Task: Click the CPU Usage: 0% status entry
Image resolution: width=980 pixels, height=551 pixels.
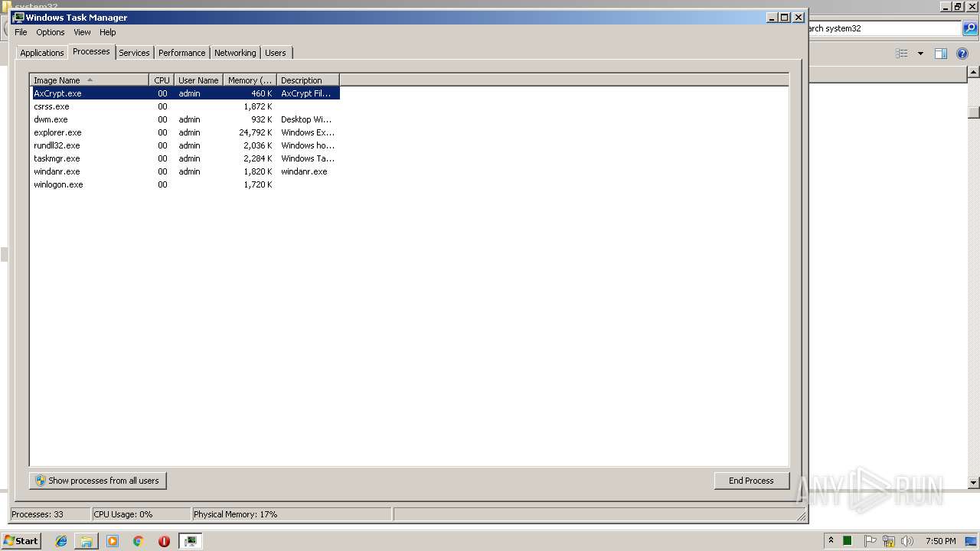Action: [141, 514]
